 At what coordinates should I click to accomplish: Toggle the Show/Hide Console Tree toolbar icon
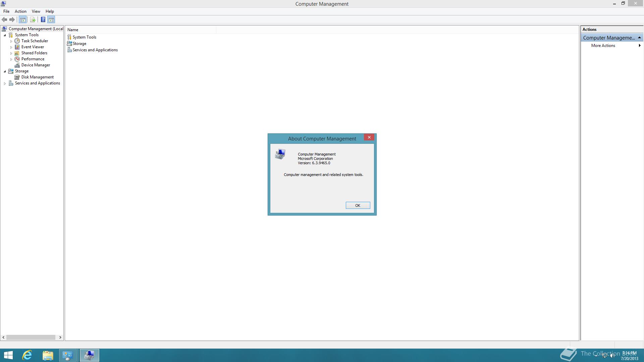[23, 20]
